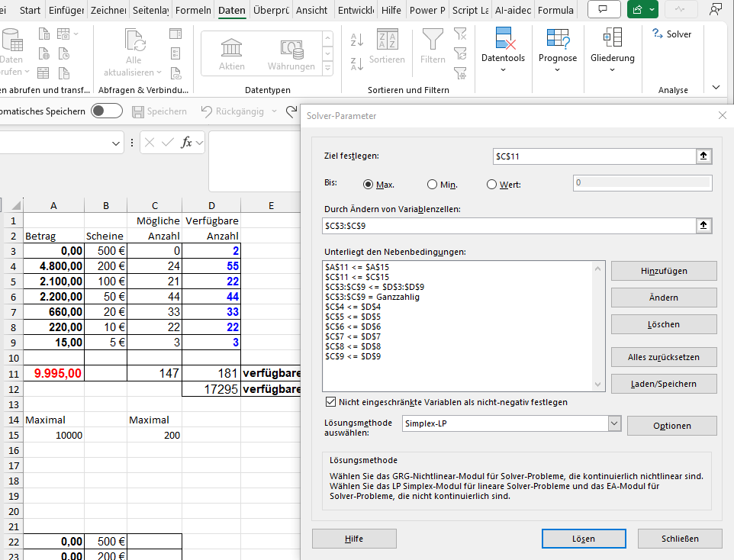Viewport: 734px width, 560px height.
Task: Click the workbook links icon
Action: point(175,73)
